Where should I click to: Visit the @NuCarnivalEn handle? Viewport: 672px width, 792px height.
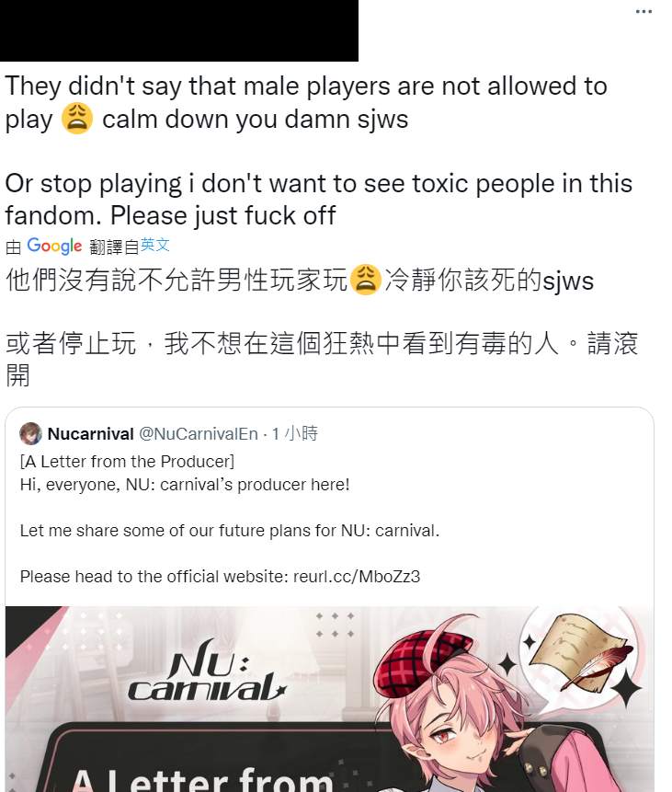(199, 433)
